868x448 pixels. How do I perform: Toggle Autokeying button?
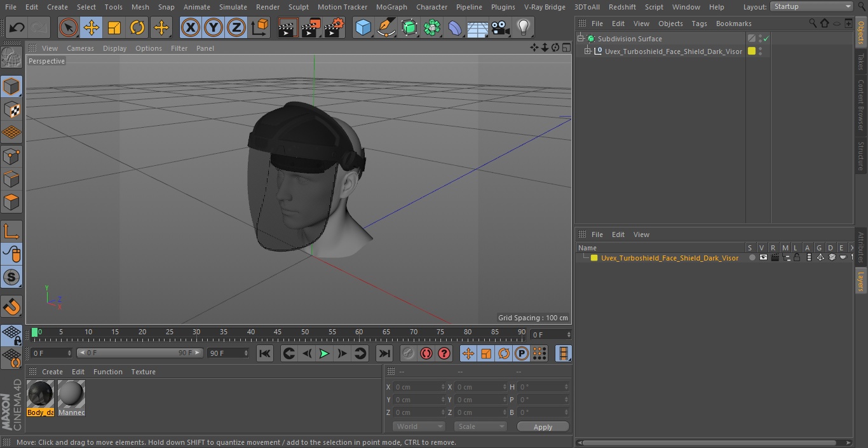pyautogui.click(x=426, y=353)
